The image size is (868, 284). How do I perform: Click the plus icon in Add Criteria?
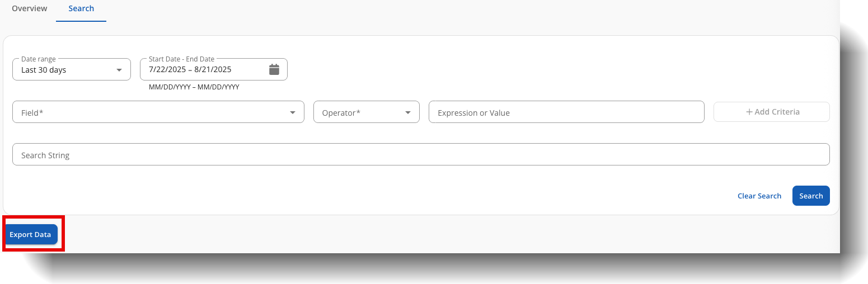tap(749, 112)
